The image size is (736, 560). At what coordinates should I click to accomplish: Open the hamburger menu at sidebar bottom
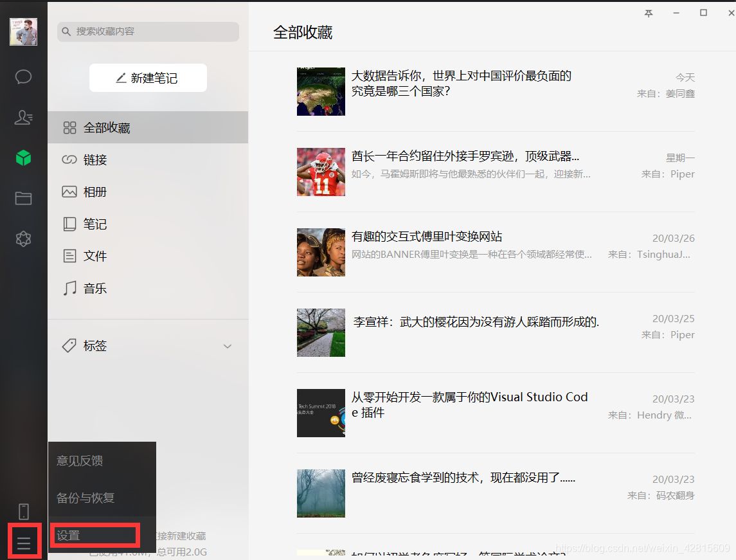click(24, 543)
